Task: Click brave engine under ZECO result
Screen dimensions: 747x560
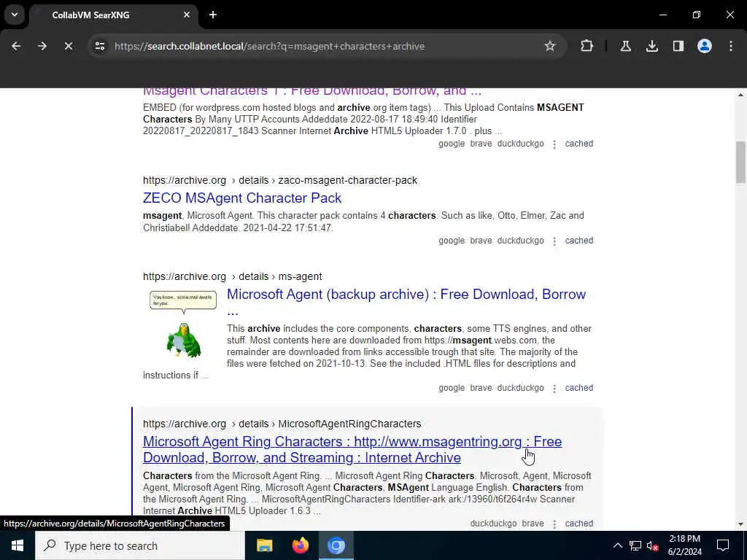Action: point(481,241)
